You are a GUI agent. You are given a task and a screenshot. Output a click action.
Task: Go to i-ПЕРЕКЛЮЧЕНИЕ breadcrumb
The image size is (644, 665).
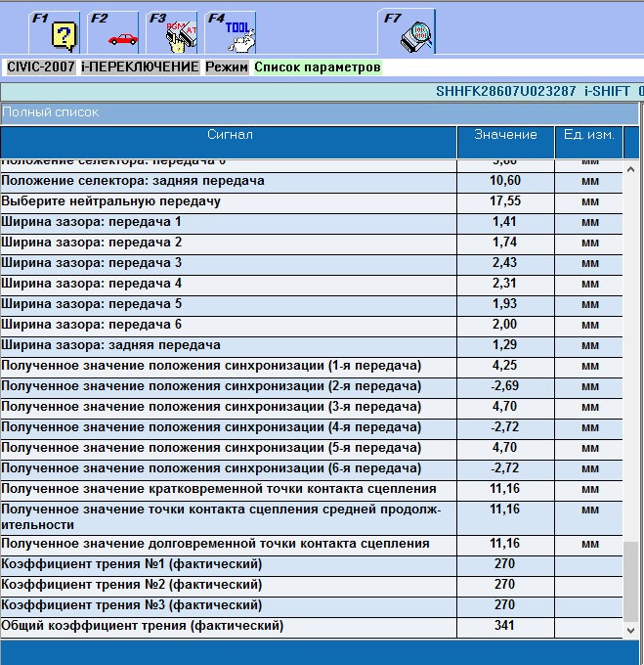click(141, 67)
